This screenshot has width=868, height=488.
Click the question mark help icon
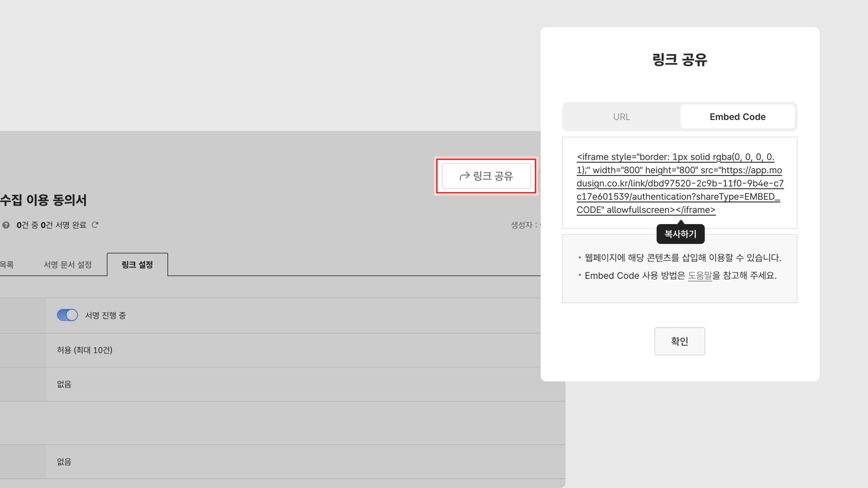6,225
